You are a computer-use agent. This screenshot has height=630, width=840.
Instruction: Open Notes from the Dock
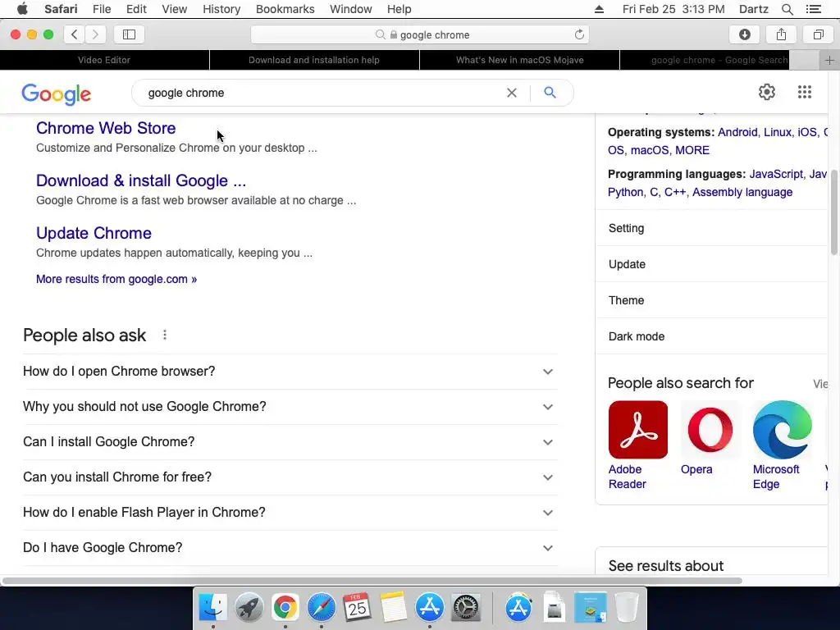coord(393,608)
